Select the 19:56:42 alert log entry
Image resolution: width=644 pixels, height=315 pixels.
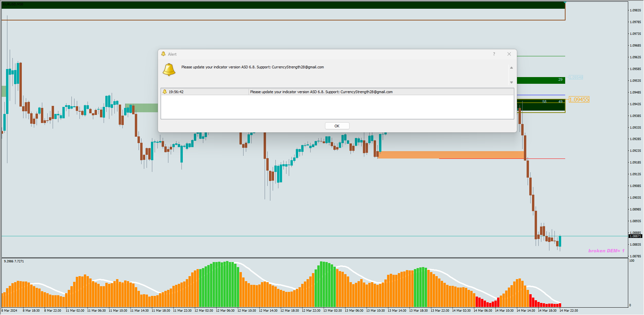click(x=337, y=92)
